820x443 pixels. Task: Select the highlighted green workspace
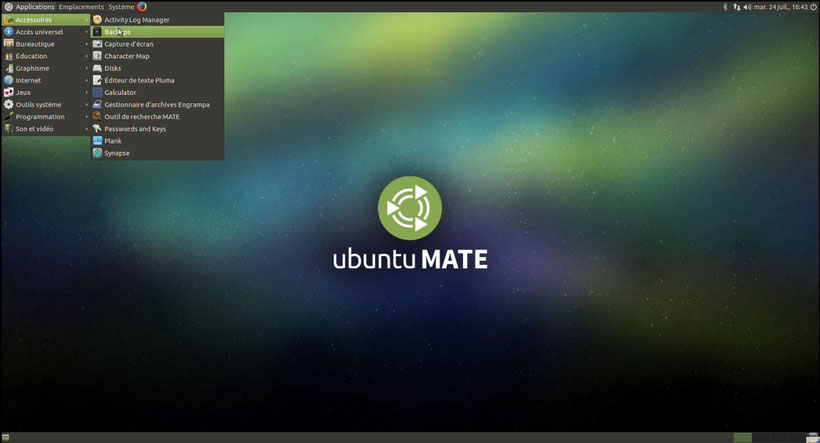pos(743,437)
